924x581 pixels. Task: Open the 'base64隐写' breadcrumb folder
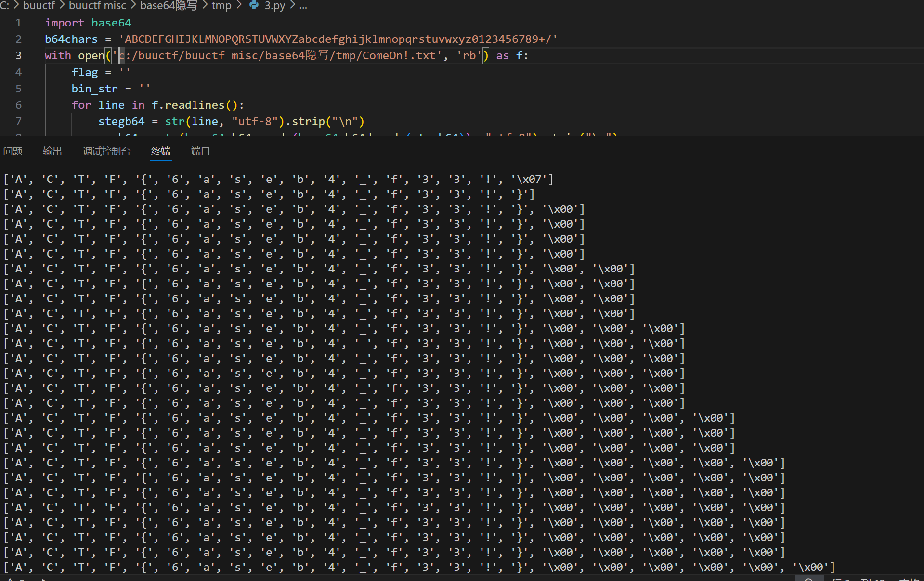(x=169, y=5)
